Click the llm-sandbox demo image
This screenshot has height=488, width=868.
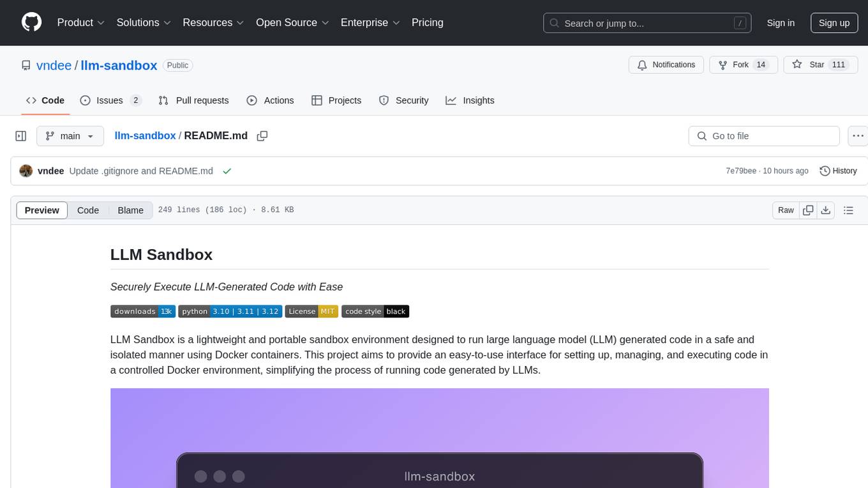click(x=440, y=438)
